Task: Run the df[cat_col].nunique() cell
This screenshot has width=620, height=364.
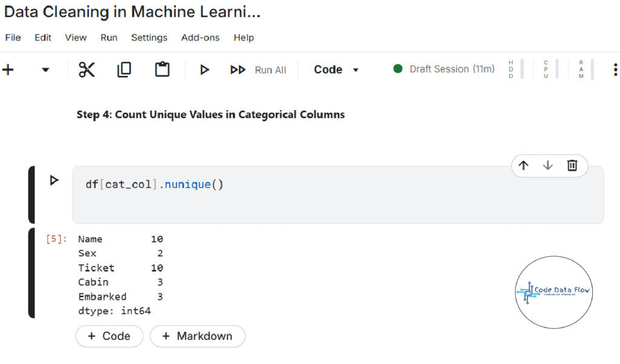Action: pos(54,180)
